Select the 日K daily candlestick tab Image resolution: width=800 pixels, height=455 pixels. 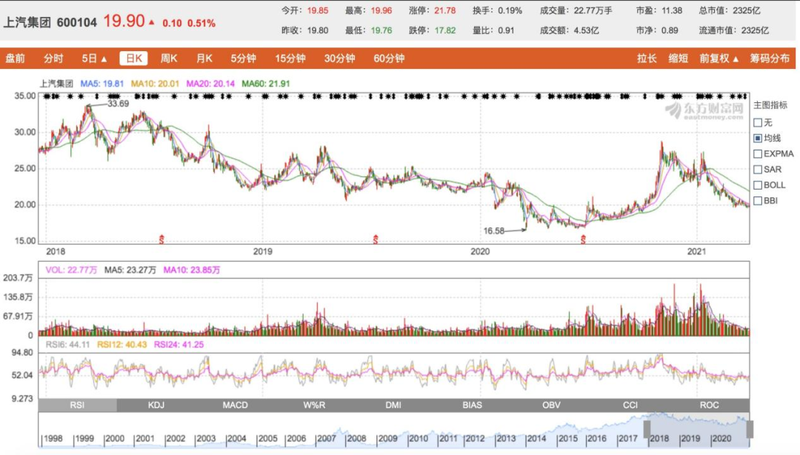(x=134, y=59)
